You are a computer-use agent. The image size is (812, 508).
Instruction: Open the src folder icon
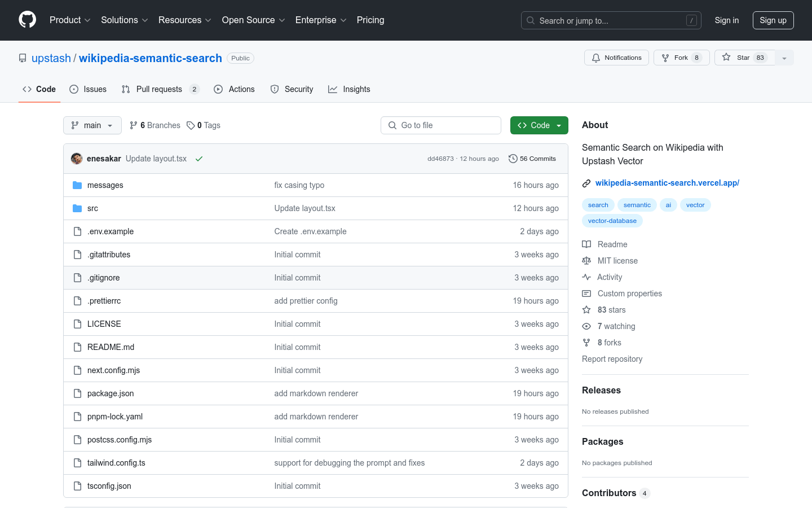[x=77, y=208]
